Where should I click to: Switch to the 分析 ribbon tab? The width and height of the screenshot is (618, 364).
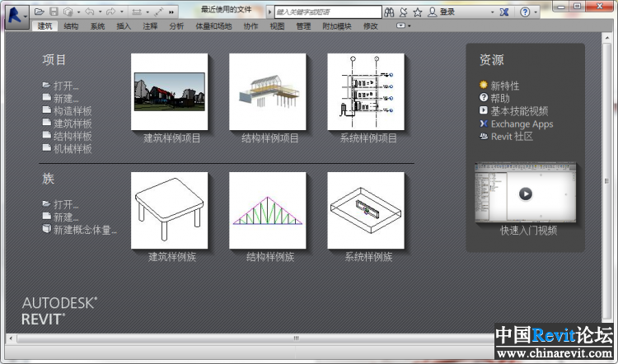[x=176, y=26]
